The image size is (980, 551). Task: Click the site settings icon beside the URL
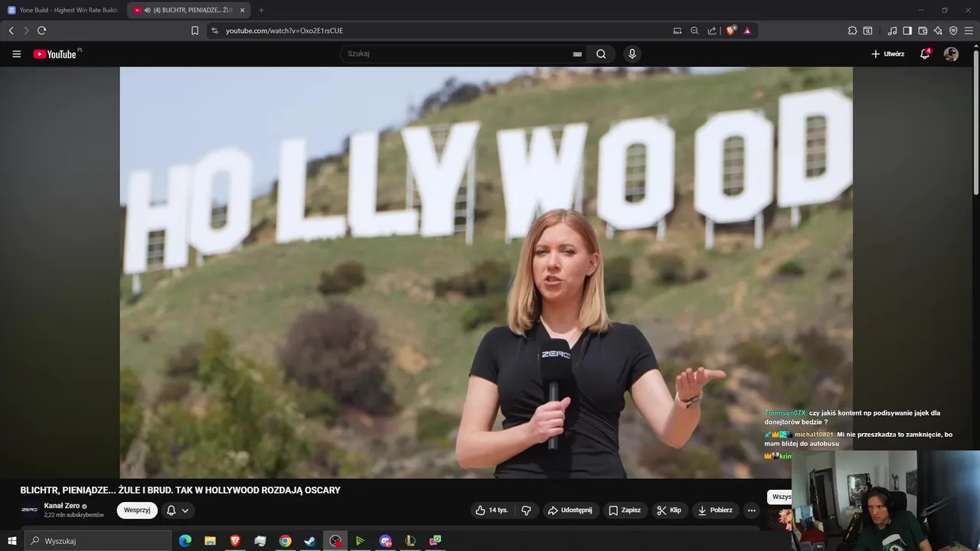(214, 31)
